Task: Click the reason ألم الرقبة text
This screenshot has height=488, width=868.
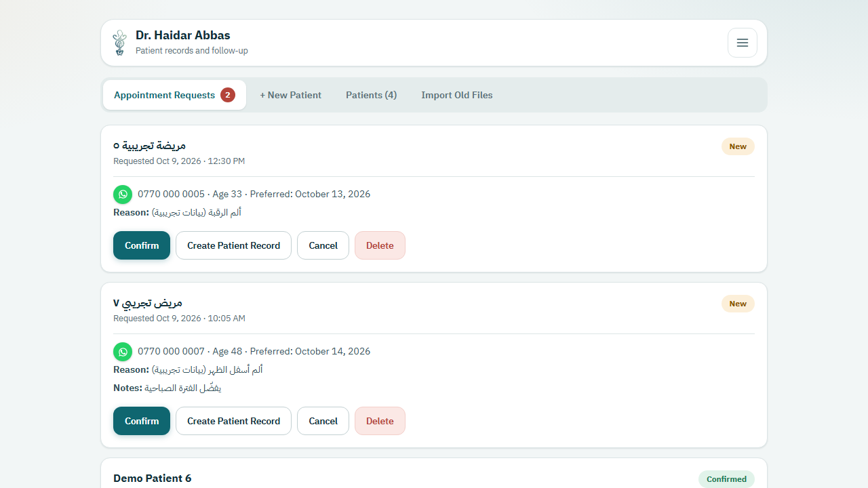Action: pyautogui.click(x=197, y=213)
